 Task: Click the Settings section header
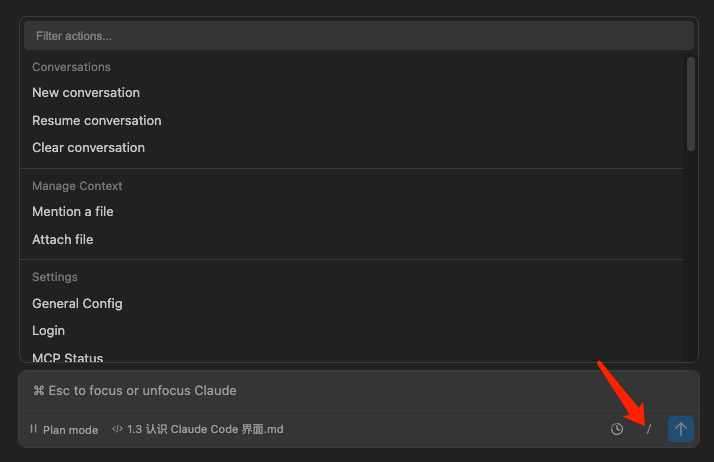55,277
